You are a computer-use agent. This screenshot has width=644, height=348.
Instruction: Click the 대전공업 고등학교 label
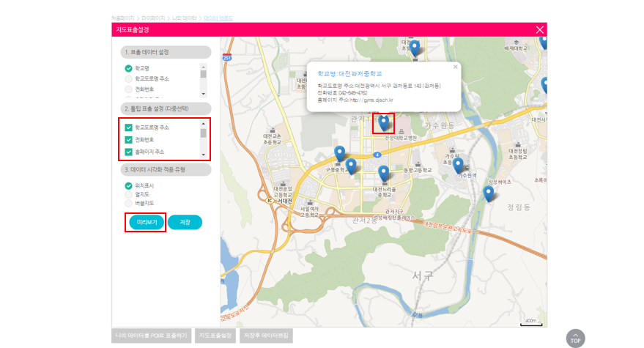click(283, 192)
